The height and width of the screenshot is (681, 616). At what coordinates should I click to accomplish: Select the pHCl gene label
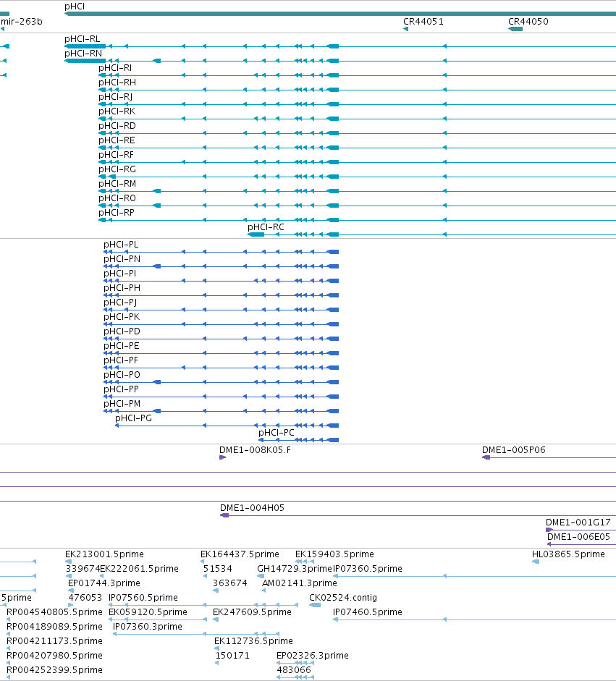[75, 7]
